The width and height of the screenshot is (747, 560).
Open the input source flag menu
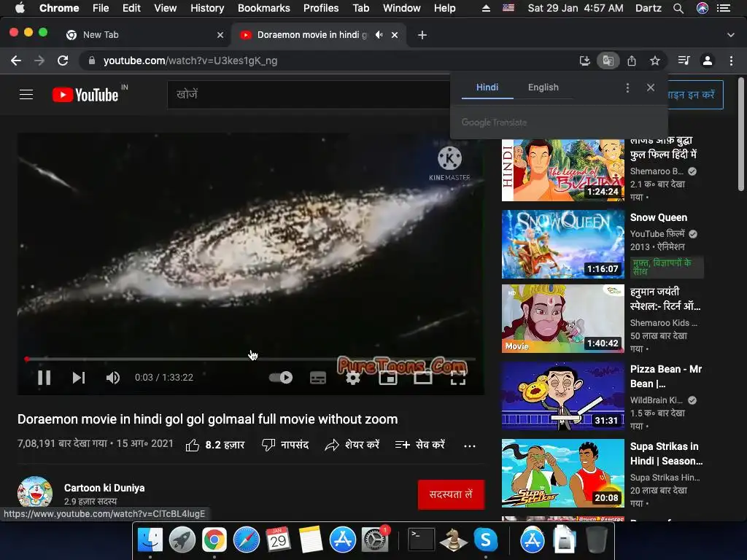coord(508,8)
